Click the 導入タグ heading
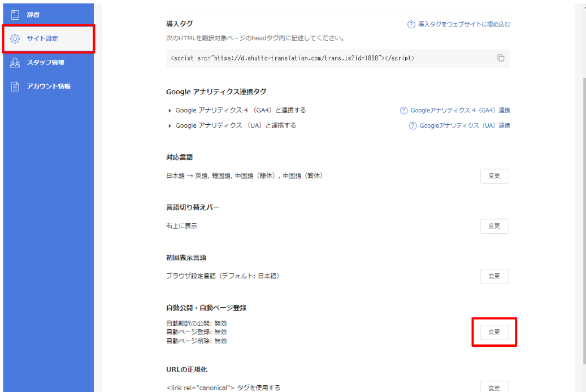This screenshot has height=392, width=586. click(179, 24)
